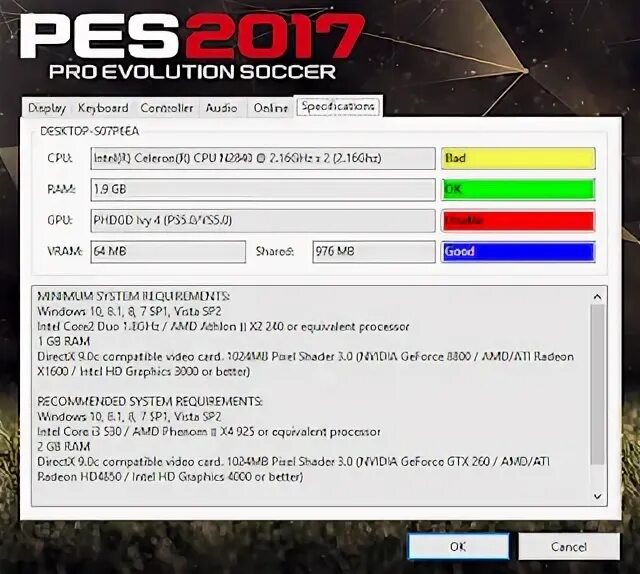Click the 'CPU:' label
Image resolution: width=640 pixels, height=574 pixels.
click(x=60, y=158)
